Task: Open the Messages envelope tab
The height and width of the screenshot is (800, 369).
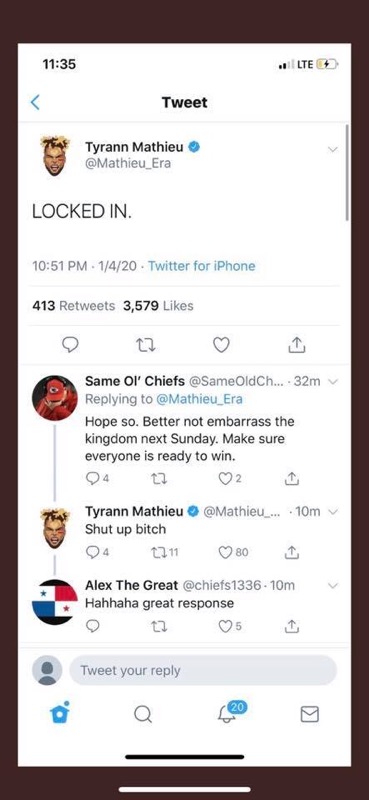Action: 310,714
